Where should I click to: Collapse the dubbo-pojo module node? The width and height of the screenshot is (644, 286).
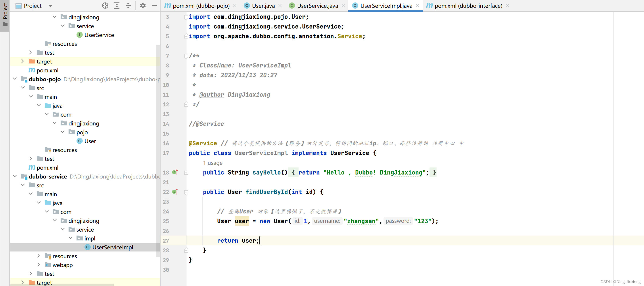[x=15, y=79]
